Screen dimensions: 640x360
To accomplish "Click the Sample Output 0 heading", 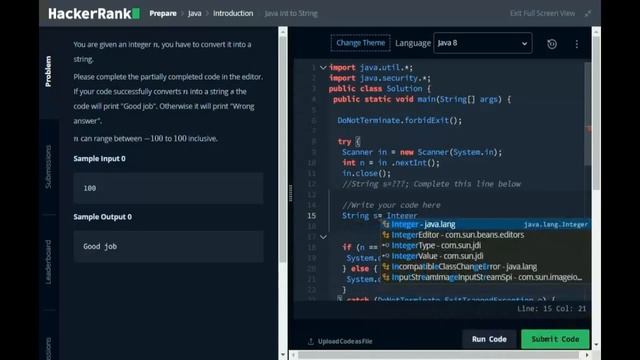I will pyautogui.click(x=102, y=217).
